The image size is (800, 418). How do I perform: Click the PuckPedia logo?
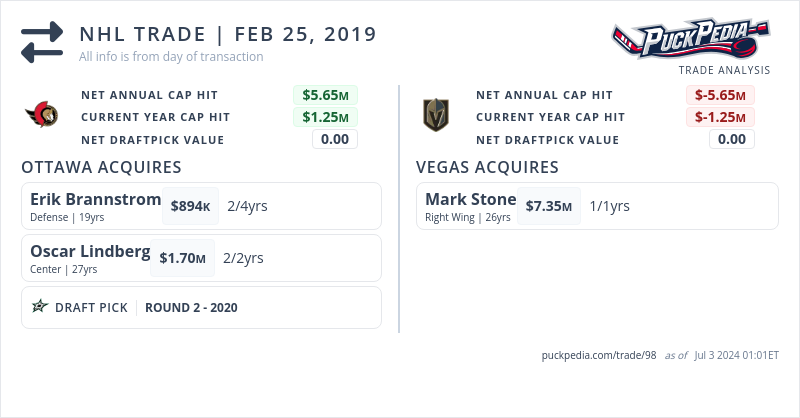tap(692, 40)
